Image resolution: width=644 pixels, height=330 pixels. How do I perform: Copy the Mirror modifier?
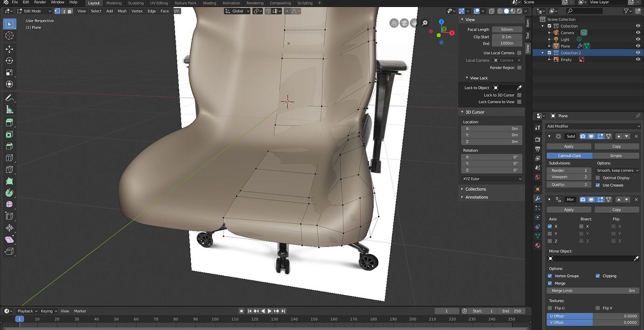616,210
